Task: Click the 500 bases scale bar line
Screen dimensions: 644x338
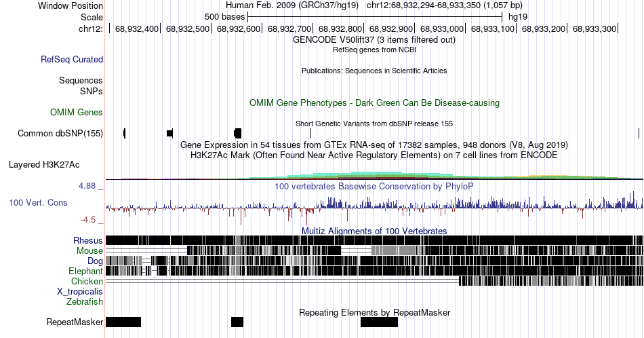Action: 375,17
